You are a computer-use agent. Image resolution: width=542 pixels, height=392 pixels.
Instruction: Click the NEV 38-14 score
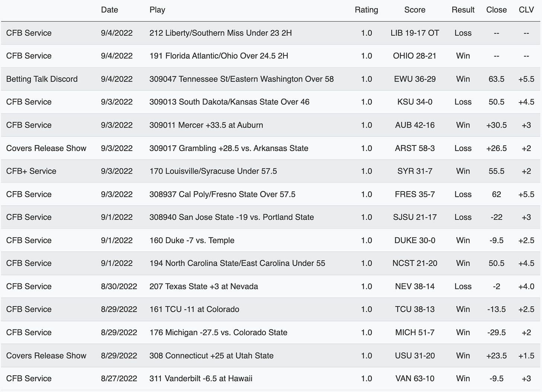[x=415, y=287]
